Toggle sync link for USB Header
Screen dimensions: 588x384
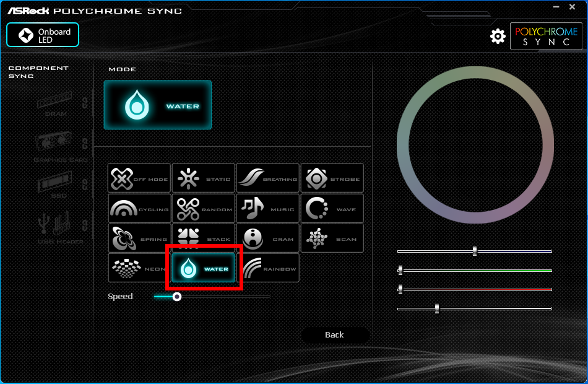pos(85,225)
